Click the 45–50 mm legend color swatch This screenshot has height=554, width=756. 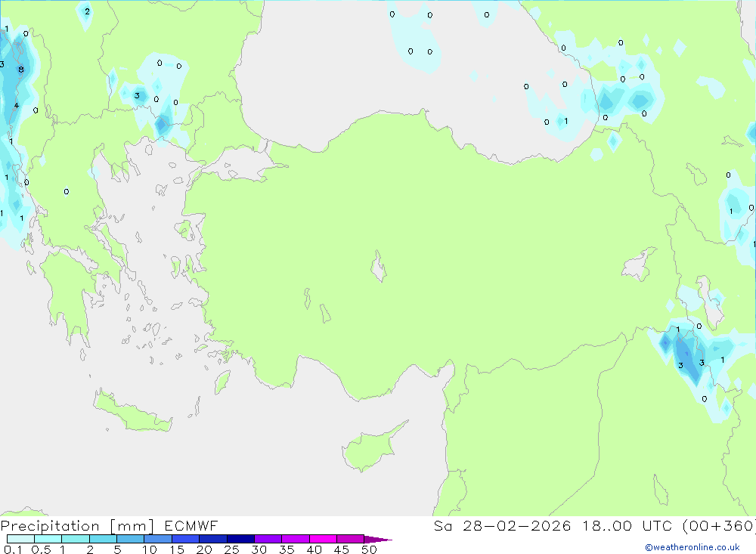coord(351,539)
